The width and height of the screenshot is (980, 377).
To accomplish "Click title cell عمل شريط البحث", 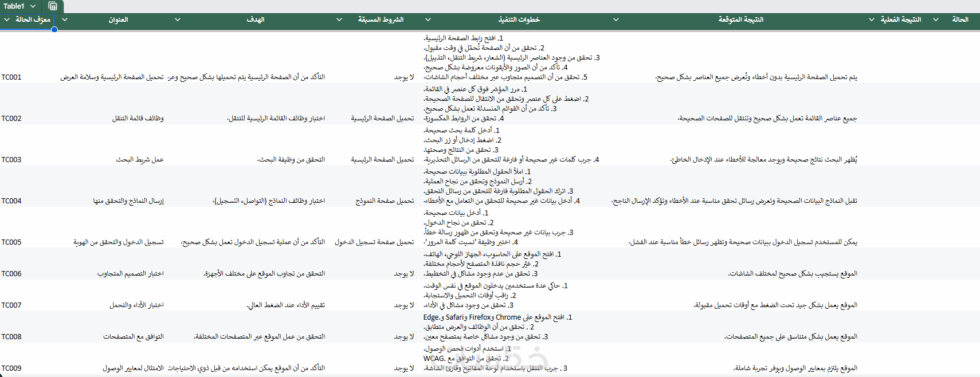I will click(x=140, y=160).
